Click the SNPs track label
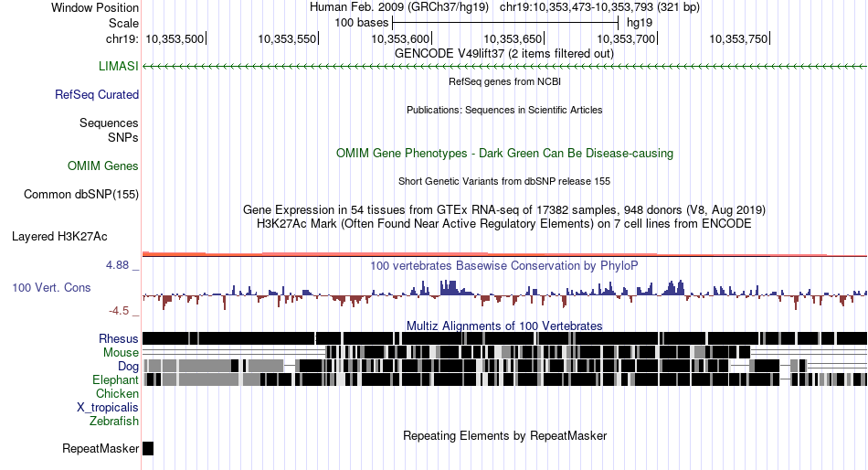The image size is (868, 470). (123, 137)
